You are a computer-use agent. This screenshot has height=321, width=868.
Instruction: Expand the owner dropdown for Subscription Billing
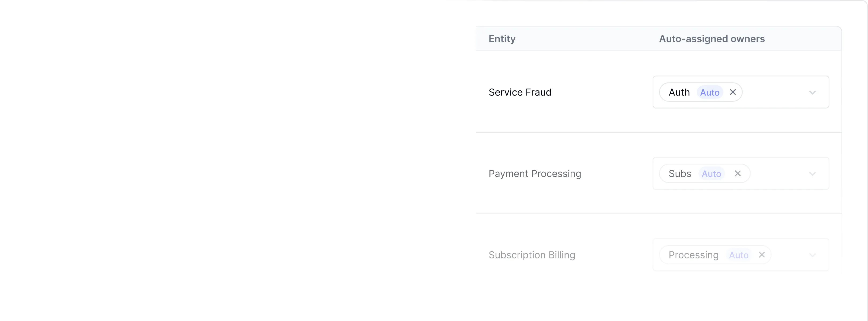(812, 255)
